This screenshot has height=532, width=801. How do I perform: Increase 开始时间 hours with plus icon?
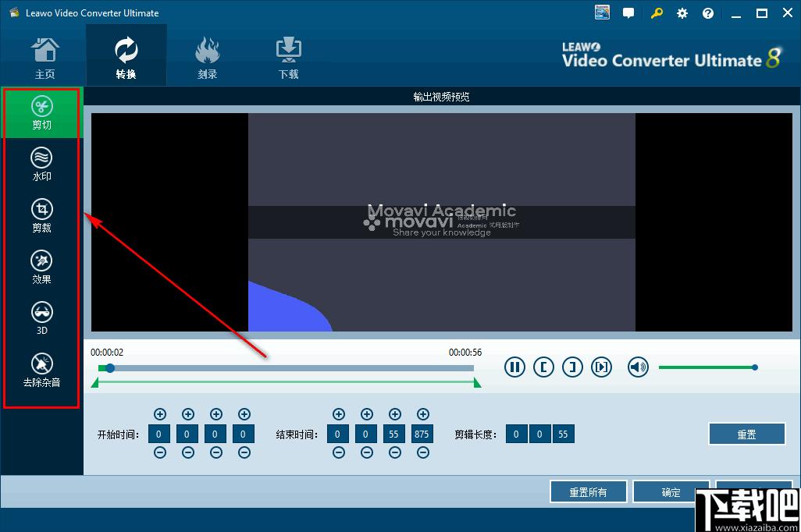point(160,414)
